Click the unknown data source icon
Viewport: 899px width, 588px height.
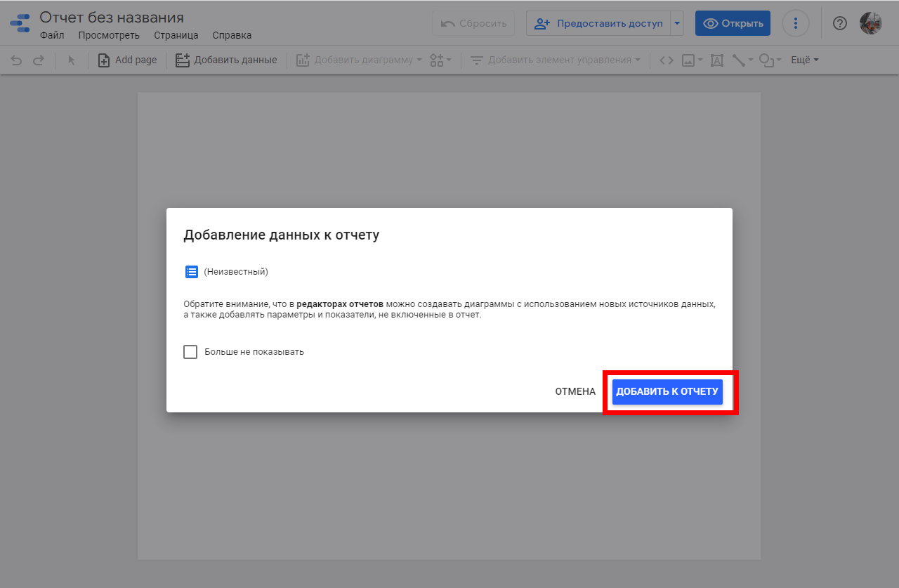[x=191, y=272]
